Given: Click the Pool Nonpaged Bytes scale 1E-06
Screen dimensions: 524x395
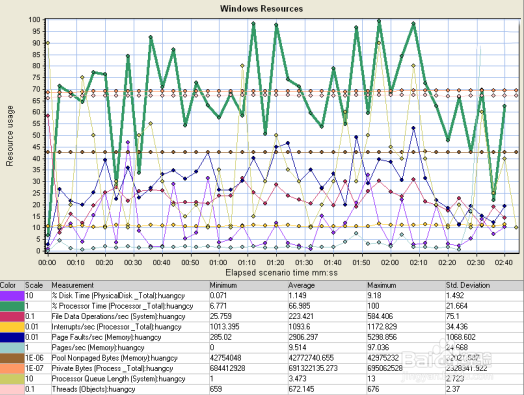Looking at the screenshot, I should pyautogui.click(x=34, y=358).
